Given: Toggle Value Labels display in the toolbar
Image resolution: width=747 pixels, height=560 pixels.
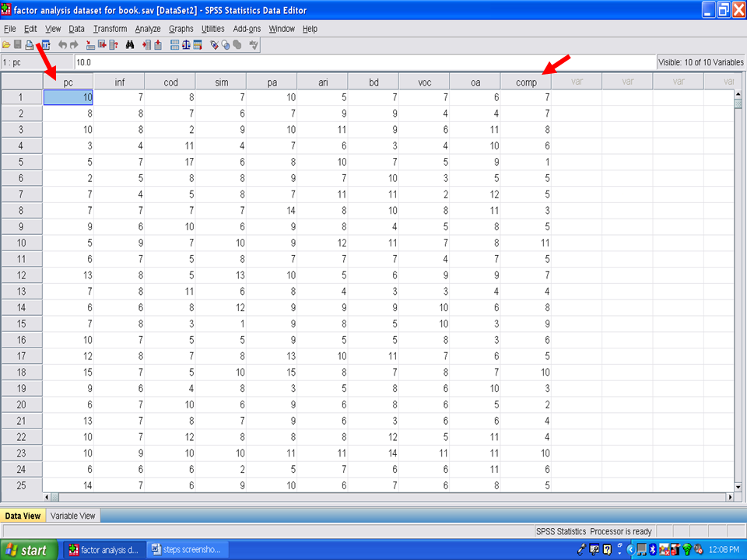Looking at the screenshot, I should [214, 45].
